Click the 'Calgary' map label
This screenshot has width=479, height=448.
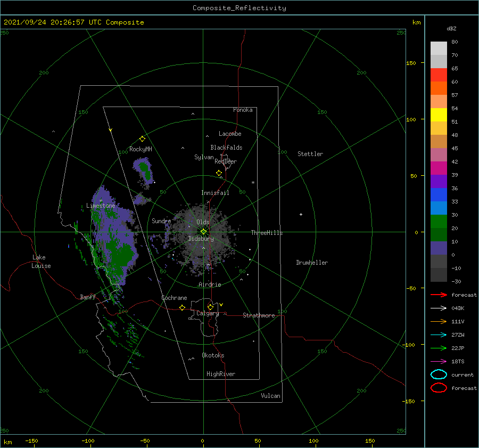click(208, 313)
